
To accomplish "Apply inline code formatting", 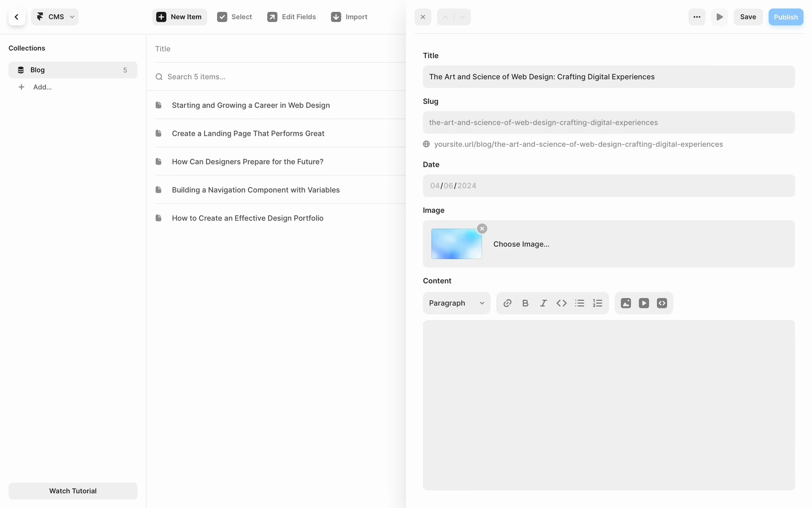I will point(561,303).
